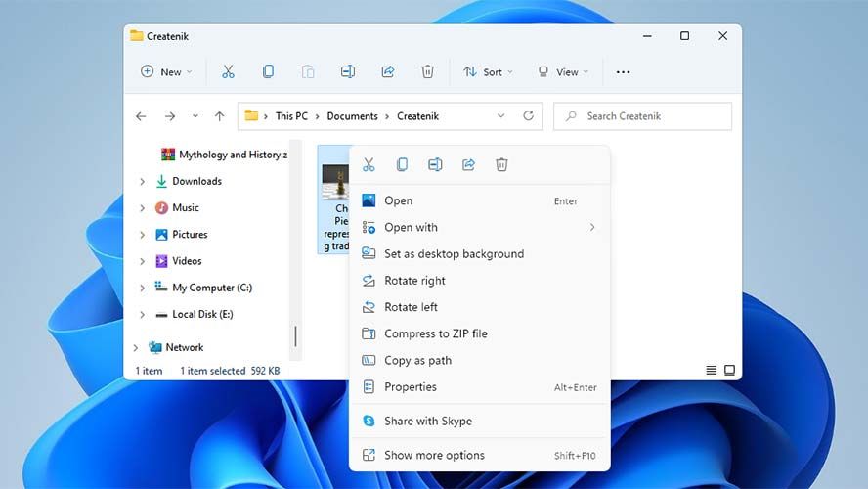This screenshot has height=489, width=868.
Task: Refresh the Createnik folder view
Action: click(x=528, y=115)
